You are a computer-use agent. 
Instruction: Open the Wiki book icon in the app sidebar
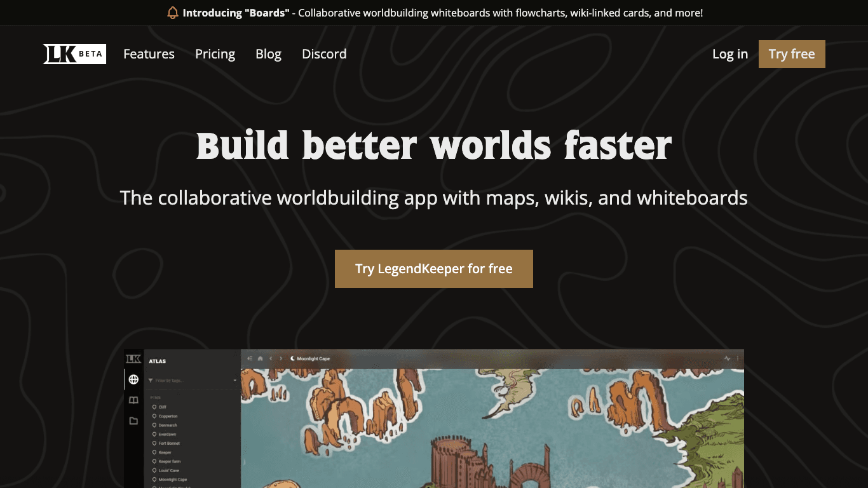click(x=133, y=400)
